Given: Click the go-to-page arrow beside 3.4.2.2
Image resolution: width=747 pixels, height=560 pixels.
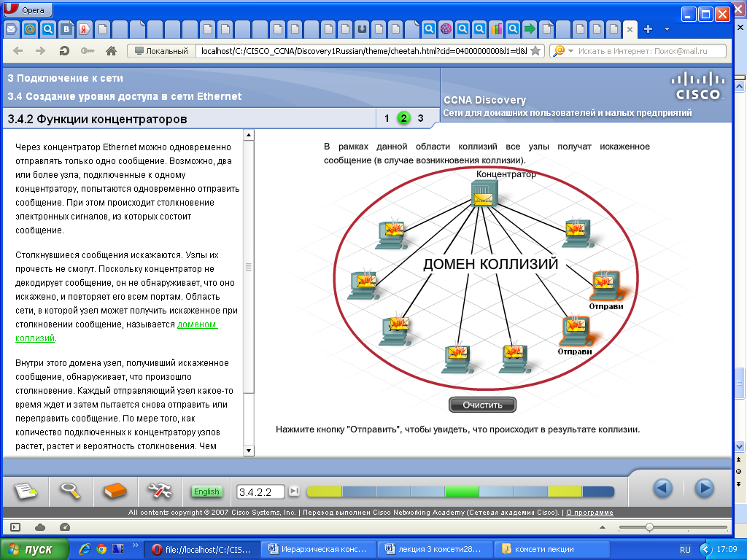Looking at the screenshot, I should [x=295, y=491].
